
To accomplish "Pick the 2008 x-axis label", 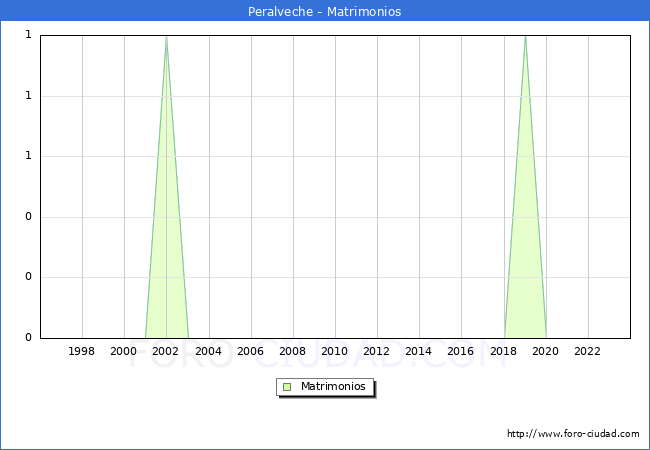I will [x=292, y=351].
